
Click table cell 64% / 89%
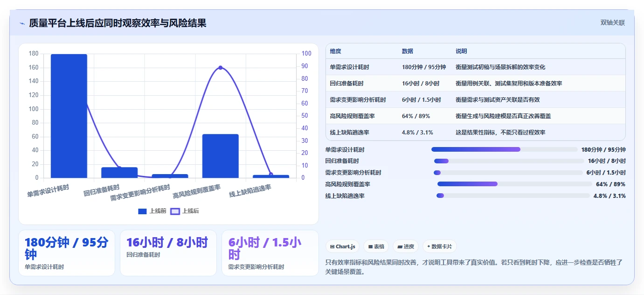point(416,116)
